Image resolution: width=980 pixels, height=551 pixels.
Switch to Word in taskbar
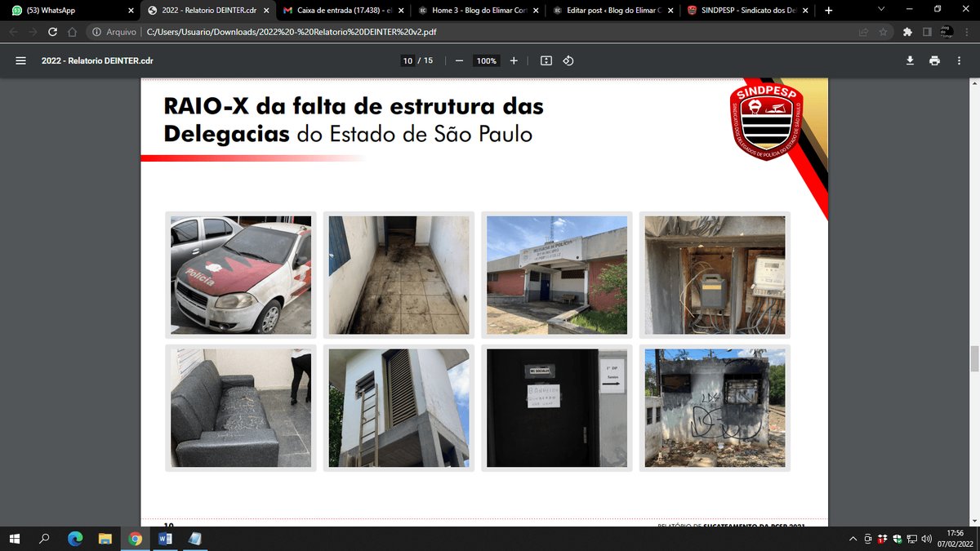pos(163,539)
